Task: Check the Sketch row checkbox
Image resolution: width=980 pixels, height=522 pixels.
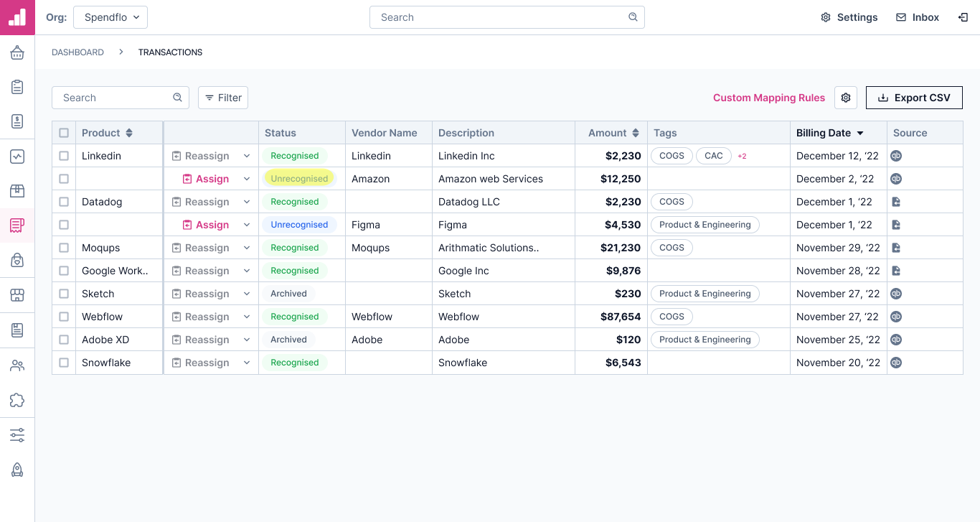Action: coord(64,294)
